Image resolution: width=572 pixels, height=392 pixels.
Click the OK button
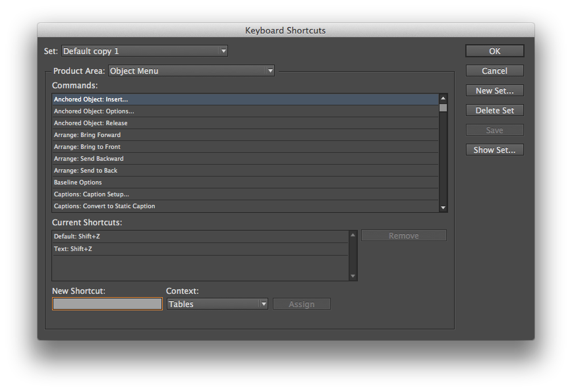point(495,51)
